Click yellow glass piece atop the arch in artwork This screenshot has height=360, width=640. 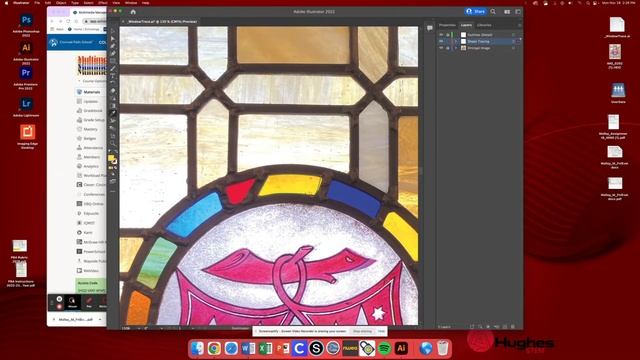290,185
